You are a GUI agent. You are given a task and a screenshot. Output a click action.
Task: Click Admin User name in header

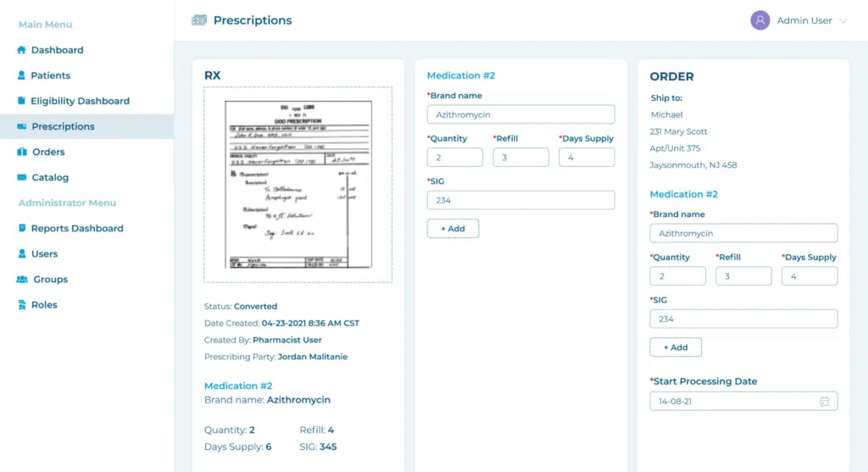tap(804, 20)
